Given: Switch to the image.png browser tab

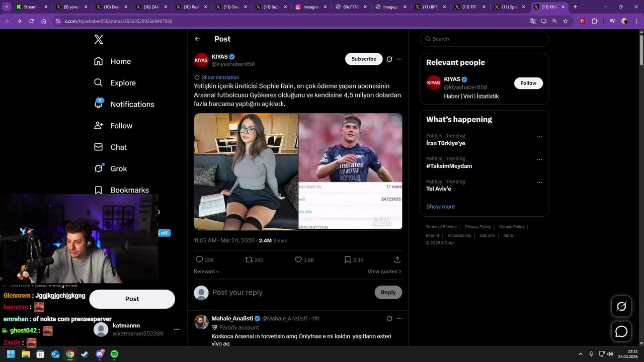Looking at the screenshot, I should (x=391, y=7).
